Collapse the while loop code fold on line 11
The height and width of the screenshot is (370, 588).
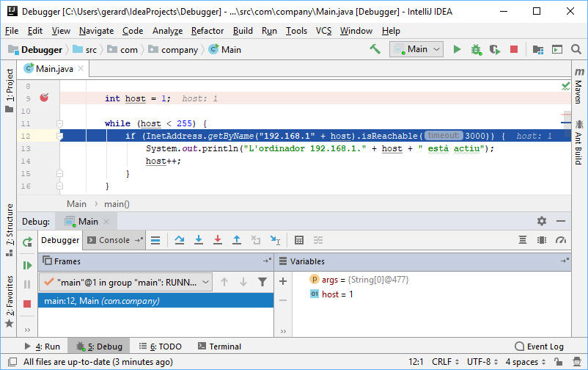pyautogui.click(x=59, y=123)
